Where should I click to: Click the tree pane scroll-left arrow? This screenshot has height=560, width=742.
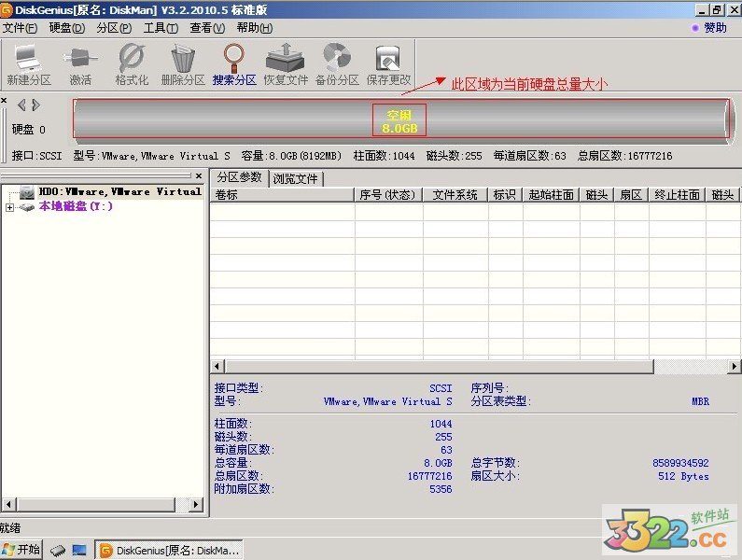point(8,505)
